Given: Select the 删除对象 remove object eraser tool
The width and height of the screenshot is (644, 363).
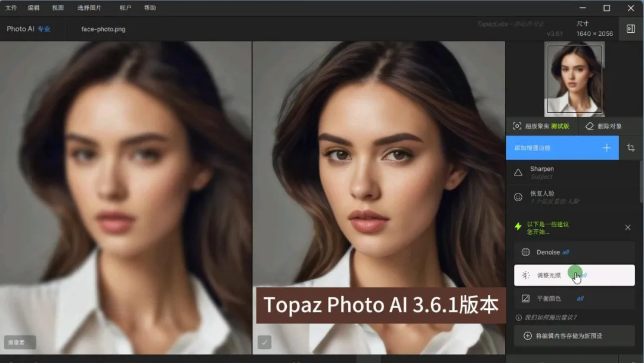Looking at the screenshot, I should point(603,126).
